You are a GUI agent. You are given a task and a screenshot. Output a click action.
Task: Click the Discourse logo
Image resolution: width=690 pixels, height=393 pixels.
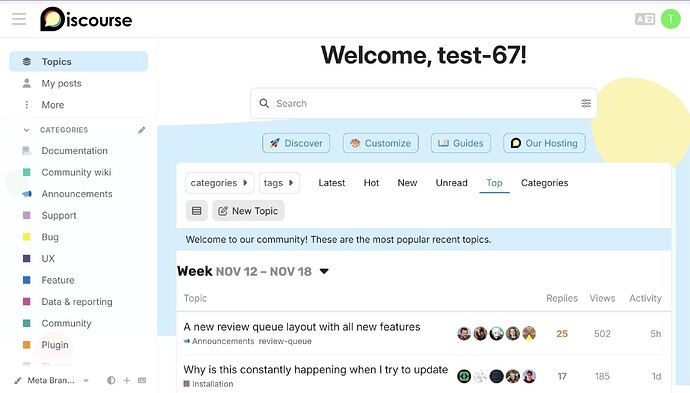point(86,19)
